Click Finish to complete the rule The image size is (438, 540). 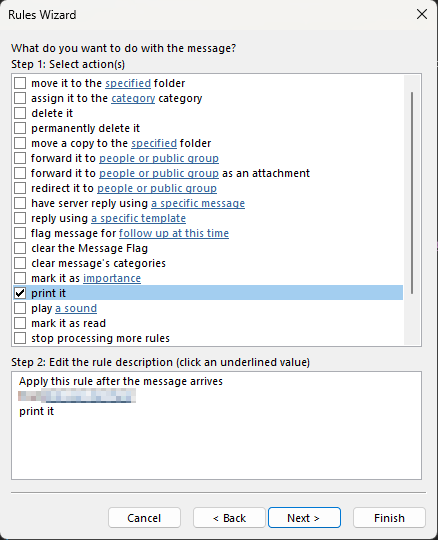[389, 518]
